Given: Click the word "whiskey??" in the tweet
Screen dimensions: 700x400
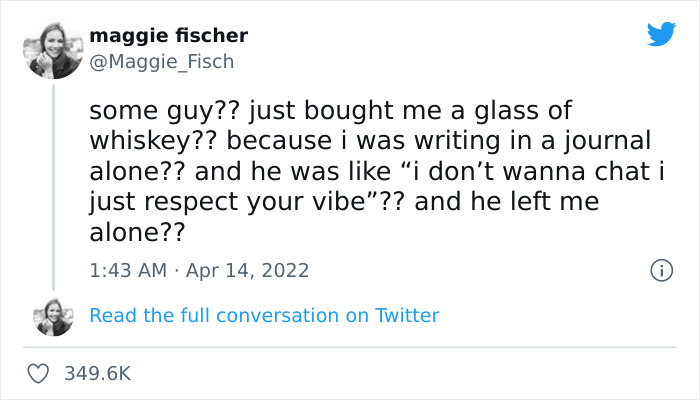Looking at the screenshot, I should 140,141.
